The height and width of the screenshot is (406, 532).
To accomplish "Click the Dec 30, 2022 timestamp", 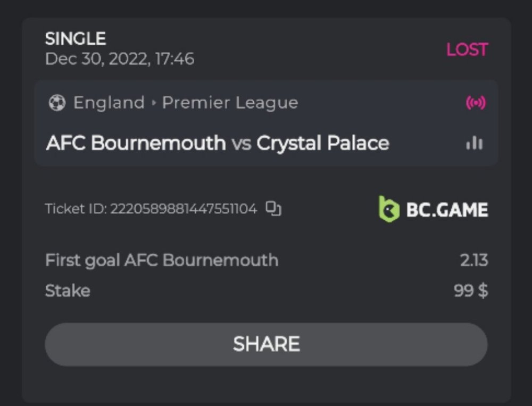I will pyautogui.click(x=120, y=59).
